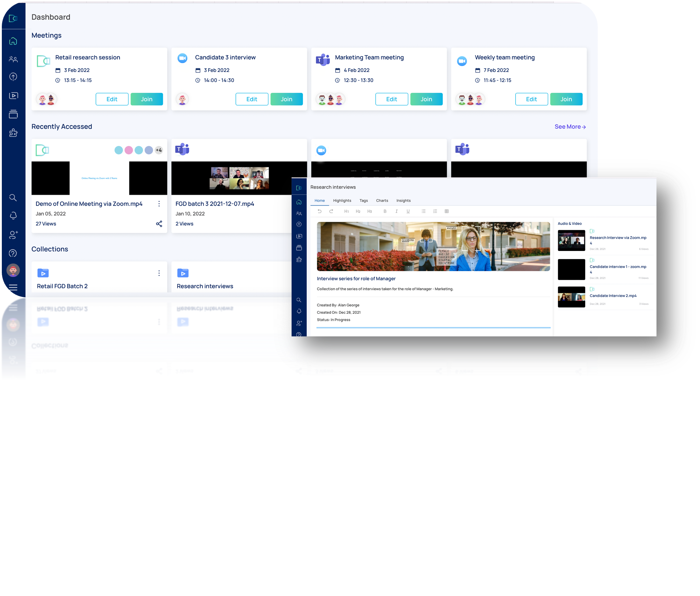
Task: Expand the Insights tab in Research interviews panel
Action: tap(404, 200)
